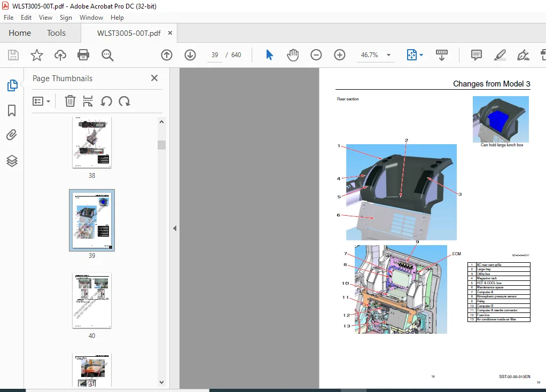Image resolution: width=546 pixels, height=392 pixels.
Task: Select the WLST3005-00T.pdf document tab
Action: point(129,33)
